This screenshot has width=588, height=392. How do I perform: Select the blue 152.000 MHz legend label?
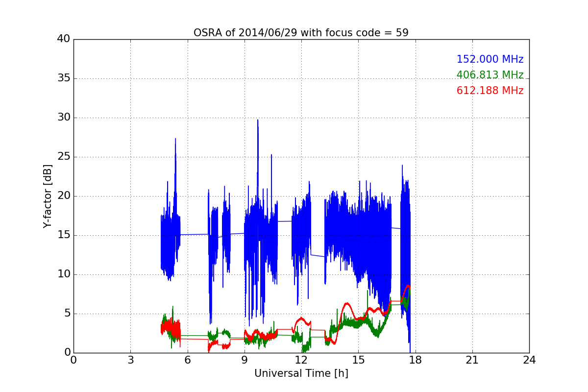tap(490, 59)
